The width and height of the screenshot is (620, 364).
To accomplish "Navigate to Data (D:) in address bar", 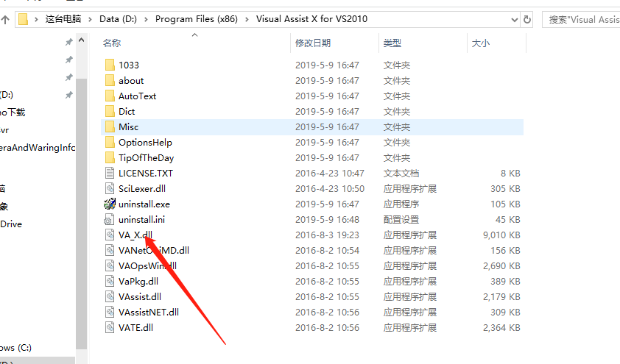I will pos(120,19).
